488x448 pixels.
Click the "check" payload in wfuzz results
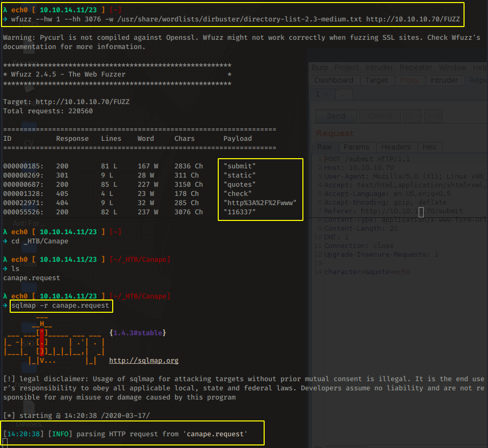238,194
